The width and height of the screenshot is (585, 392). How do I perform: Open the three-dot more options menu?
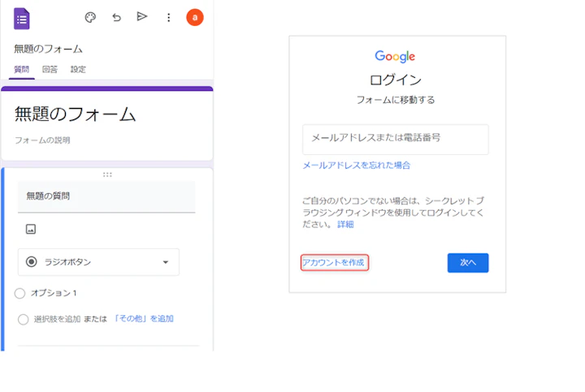pyautogui.click(x=168, y=17)
